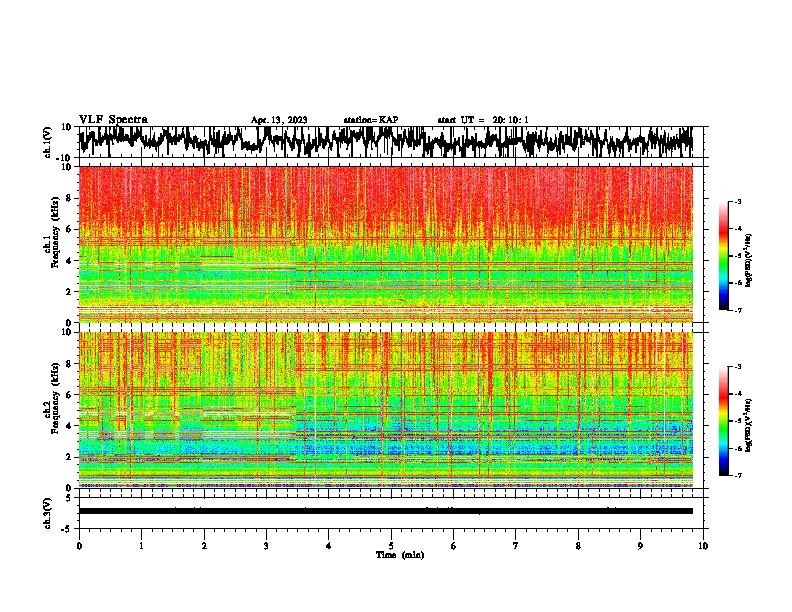Click time axis tick label "2"

pos(204,546)
